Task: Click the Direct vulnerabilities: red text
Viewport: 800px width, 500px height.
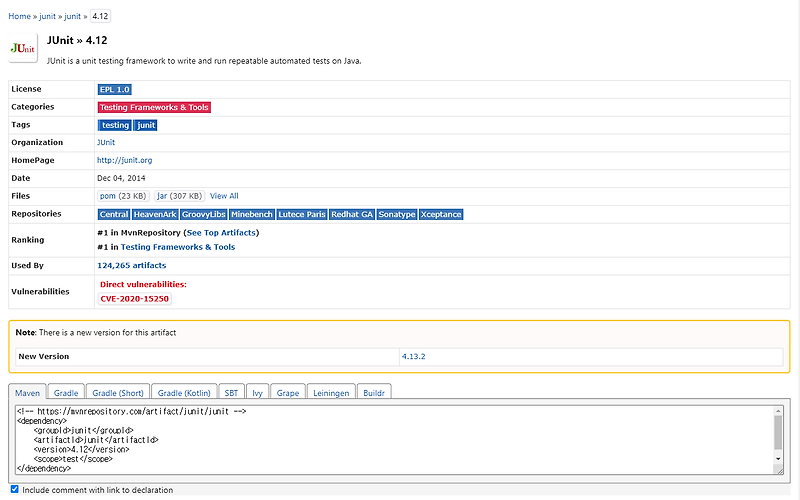Action: coord(143,284)
